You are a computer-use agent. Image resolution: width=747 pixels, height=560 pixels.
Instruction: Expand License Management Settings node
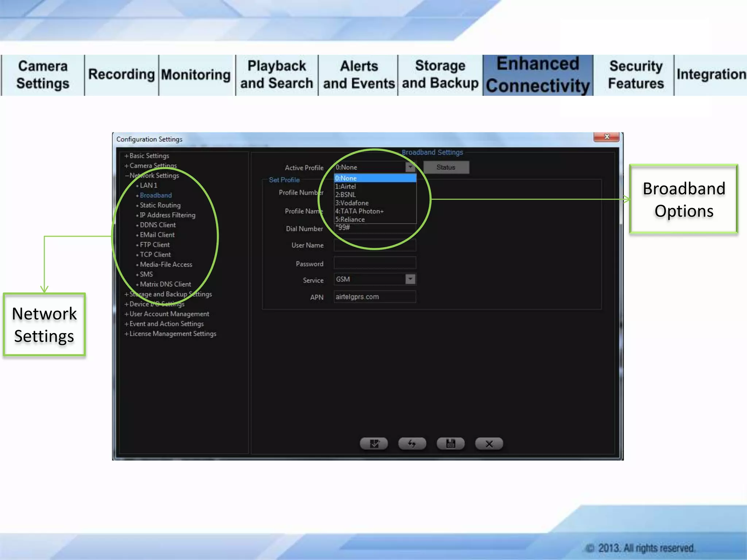pyautogui.click(x=127, y=334)
